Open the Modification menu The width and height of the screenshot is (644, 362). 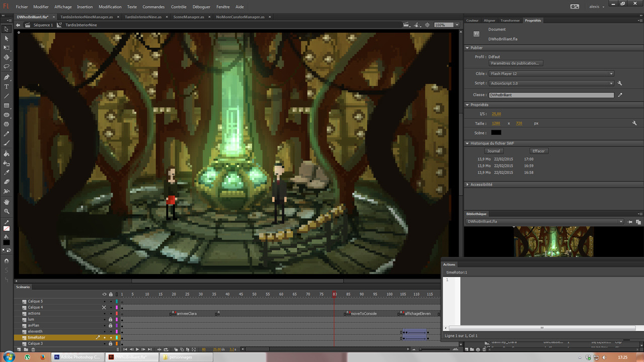tap(110, 7)
